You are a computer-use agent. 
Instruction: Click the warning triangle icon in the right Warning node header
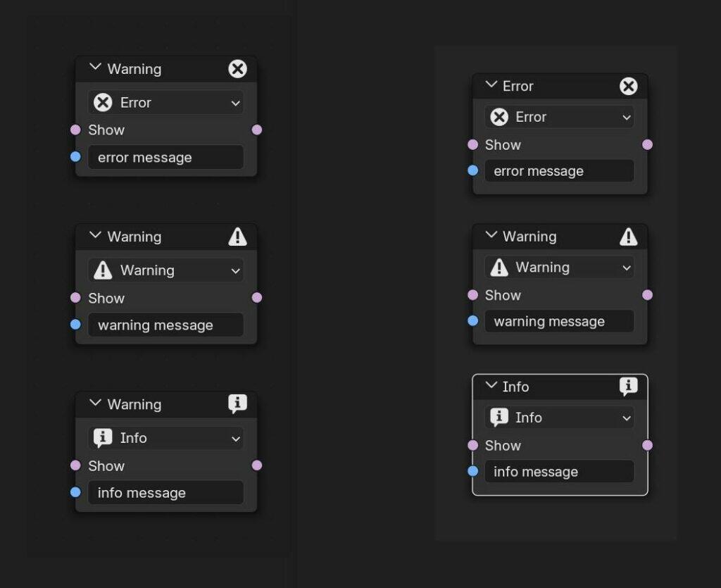628,237
